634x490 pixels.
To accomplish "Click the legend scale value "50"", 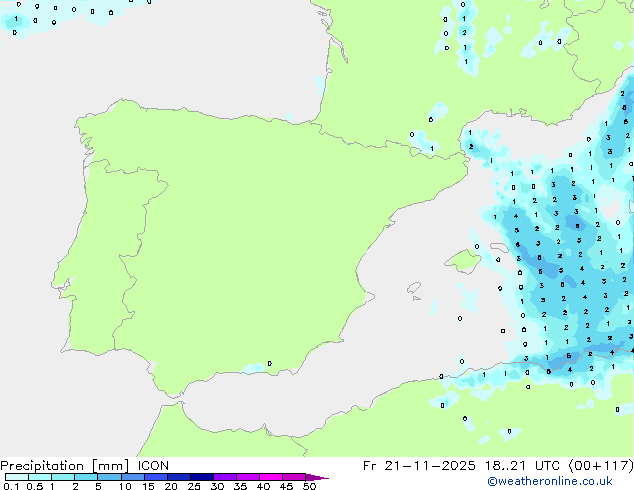I will click(x=309, y=486).
